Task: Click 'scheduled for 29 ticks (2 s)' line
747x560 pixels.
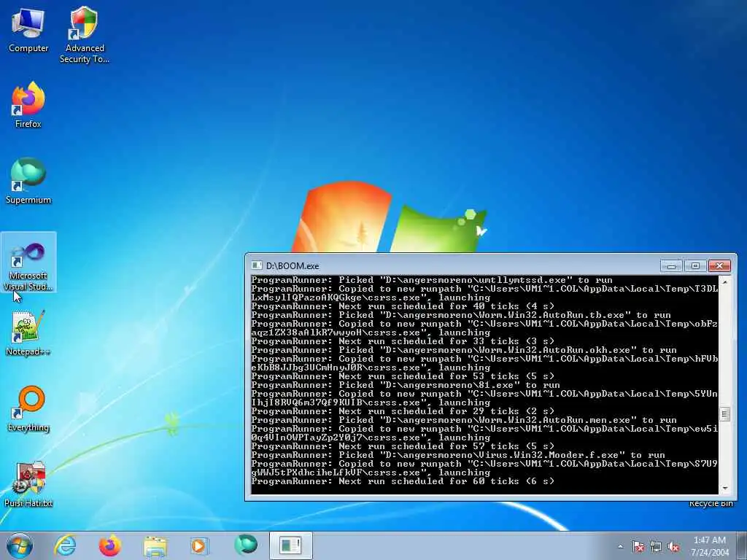Action: (403, 411)
